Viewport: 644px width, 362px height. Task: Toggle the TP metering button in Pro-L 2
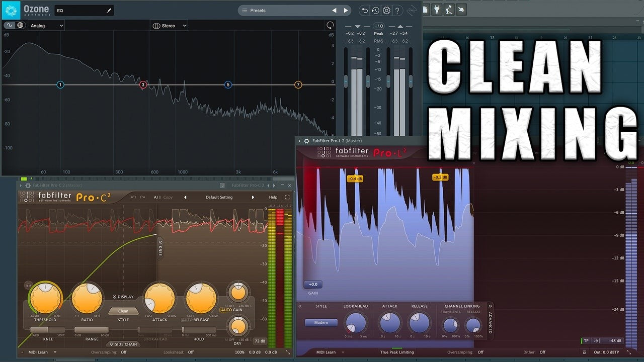586,341
